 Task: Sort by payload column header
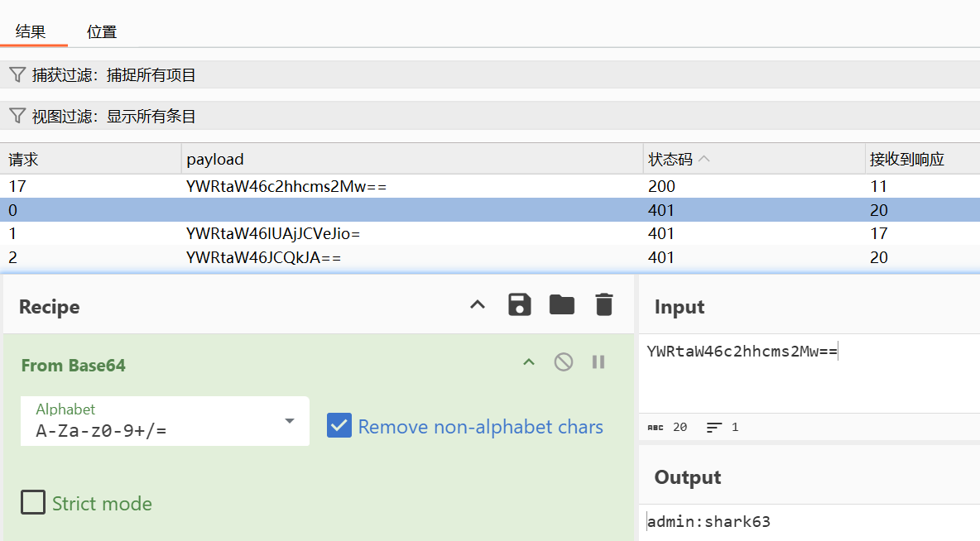point(215,159)
